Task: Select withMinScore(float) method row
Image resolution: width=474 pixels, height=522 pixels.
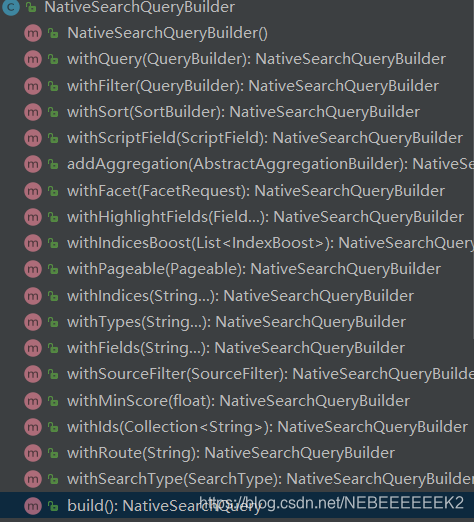Action: (237, 401)
